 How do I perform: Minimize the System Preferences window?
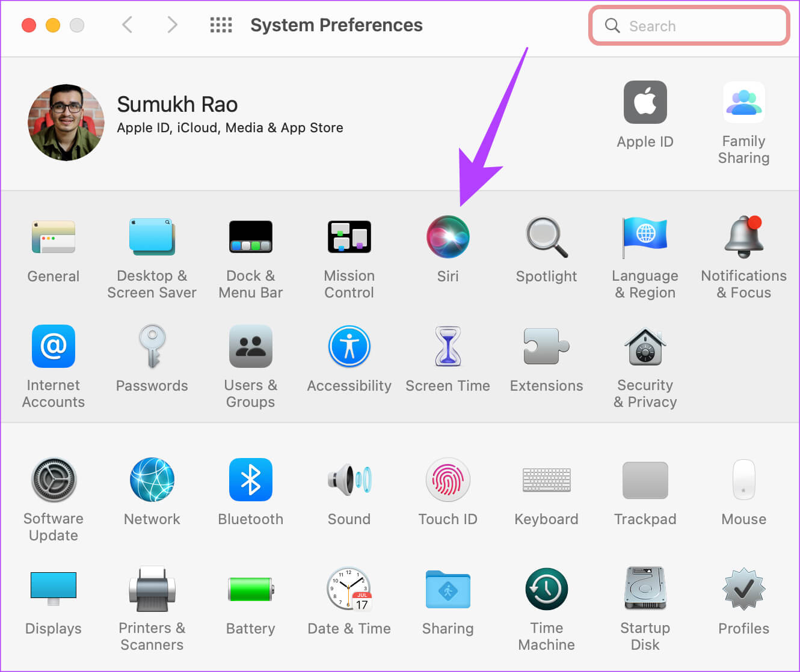click(53, 25)
